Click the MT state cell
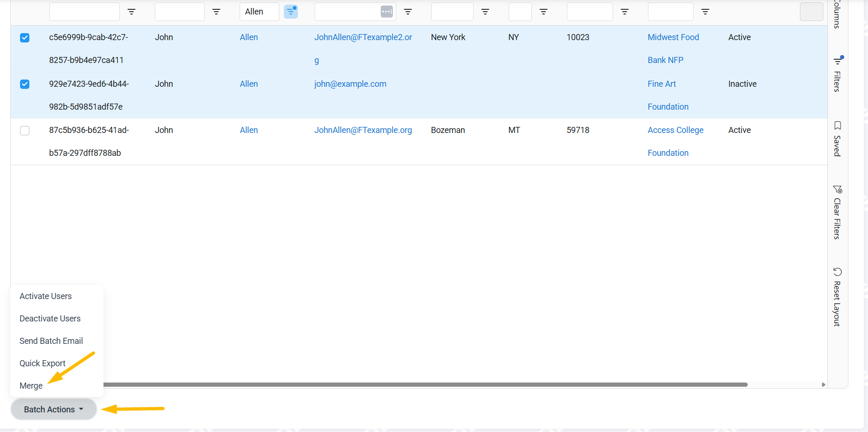Viewport: 868px width, 432px height. point(514,130)
